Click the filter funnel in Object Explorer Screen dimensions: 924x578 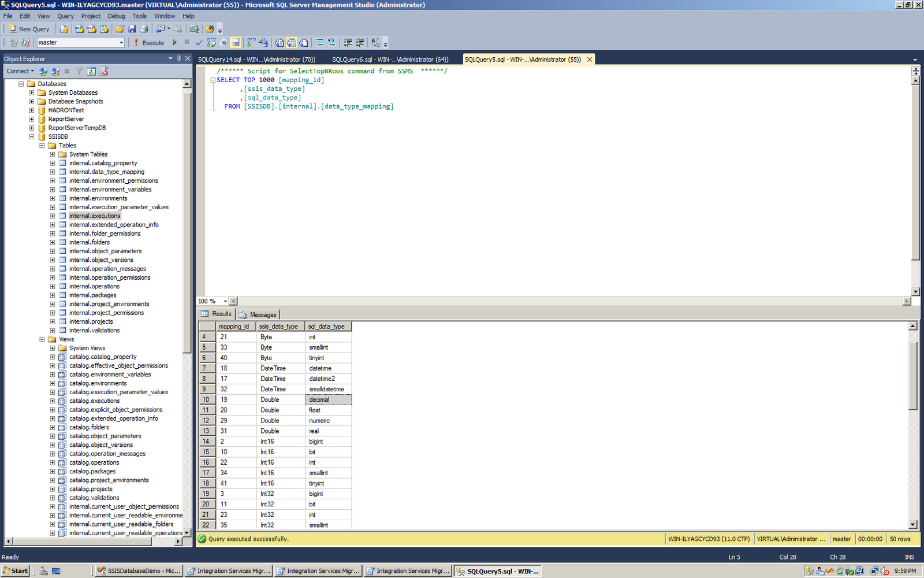pos(79,71)
